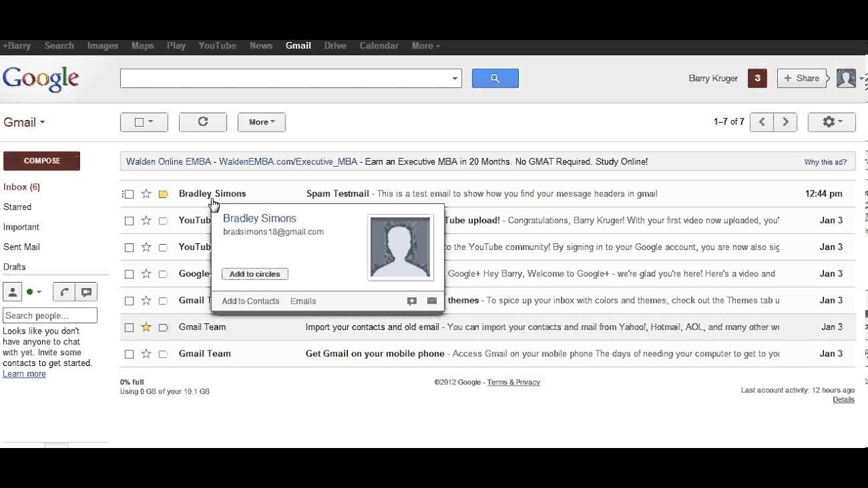Viewport: 868px width, 488px height.
Task: Open the Starred folder
Action: tap(18, 207)
